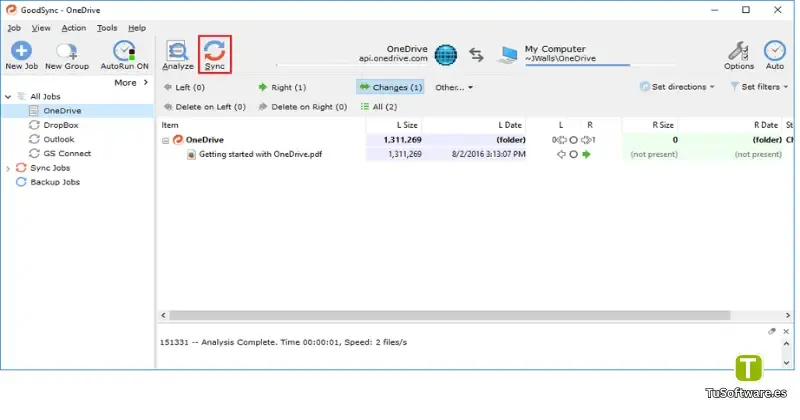Close the log panel
The width and height of the screenshot is (800, 420).
tap(786, 331)
